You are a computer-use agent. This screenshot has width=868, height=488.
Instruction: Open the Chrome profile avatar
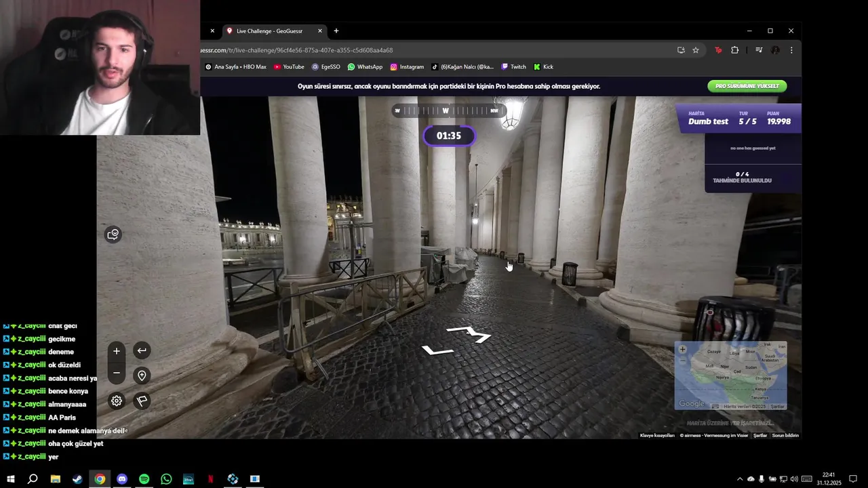click(775, 50)
